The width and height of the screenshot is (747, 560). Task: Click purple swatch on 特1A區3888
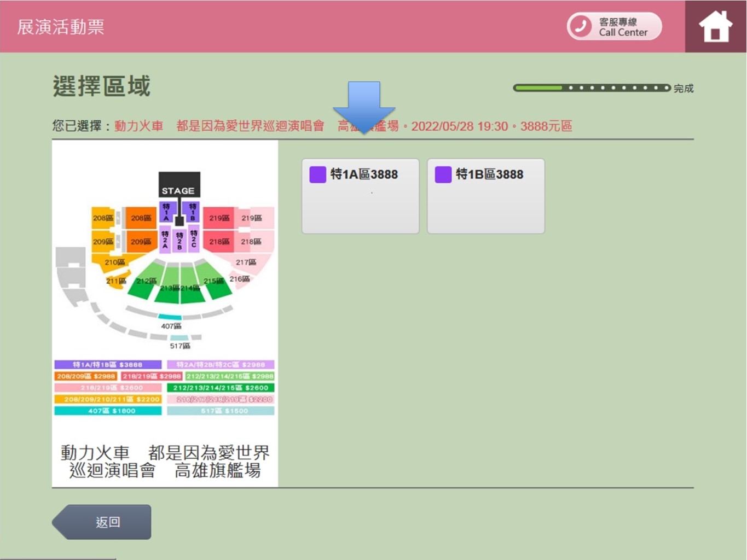318,174
